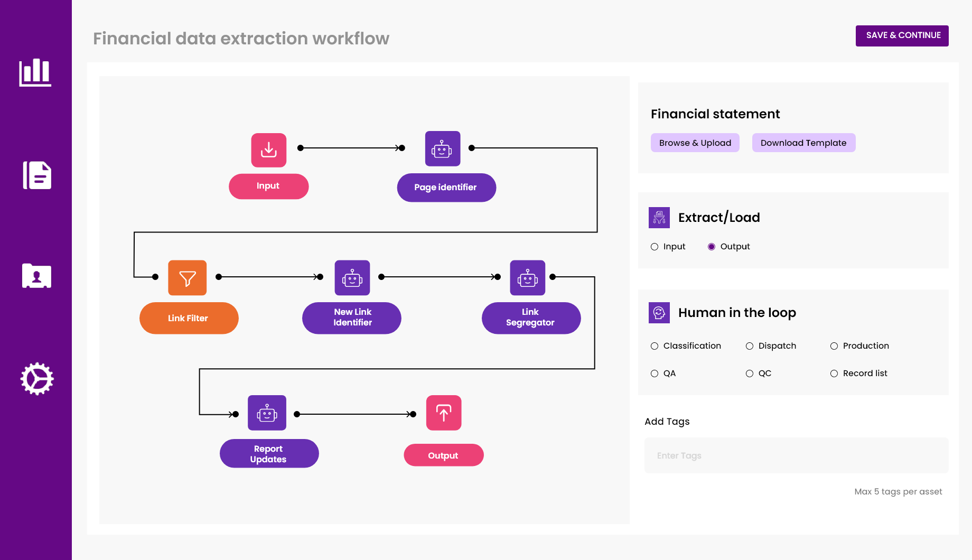Viewport: 972px width, 560px height.
Task: Enable the Record list option
Action: (x=834, y=373)
